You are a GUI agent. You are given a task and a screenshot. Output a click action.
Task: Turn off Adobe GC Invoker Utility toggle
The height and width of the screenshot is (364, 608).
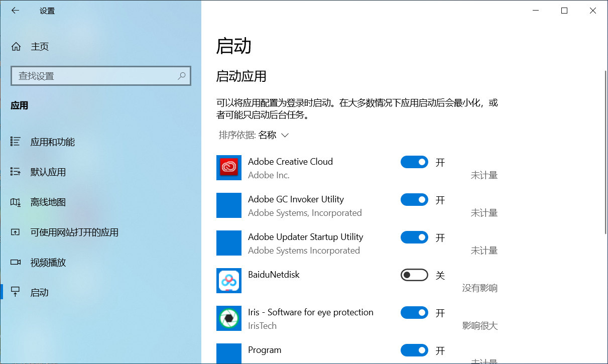click(x=414, y=200)
